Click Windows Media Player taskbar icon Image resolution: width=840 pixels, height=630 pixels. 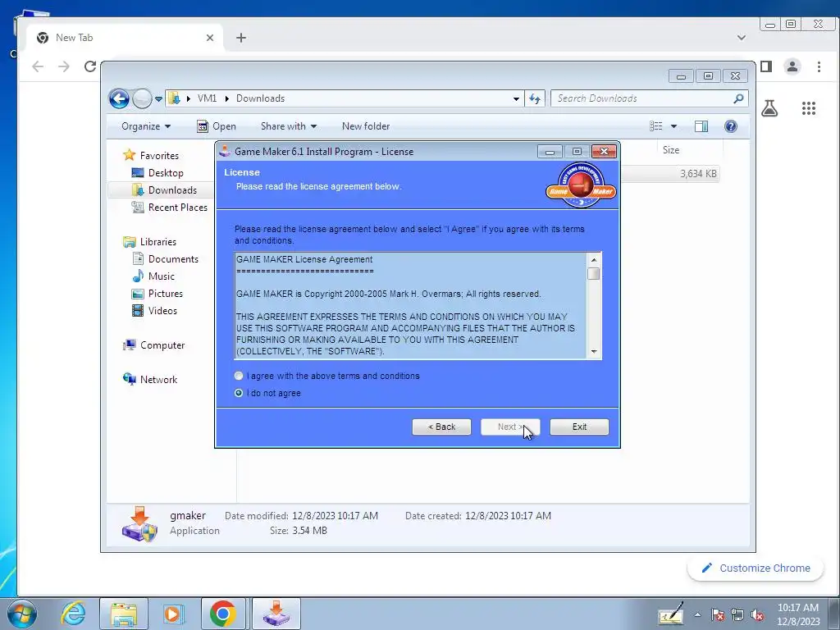(172, 614)
